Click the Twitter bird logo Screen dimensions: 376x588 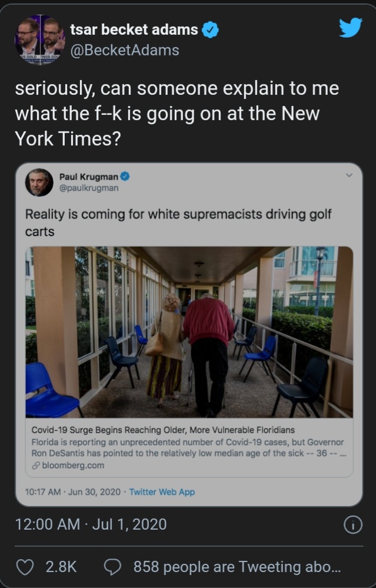(x=351, y=28)
